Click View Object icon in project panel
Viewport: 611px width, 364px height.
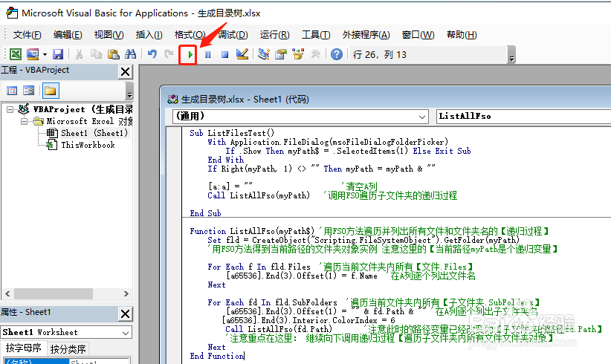click(x=28, y=91)
